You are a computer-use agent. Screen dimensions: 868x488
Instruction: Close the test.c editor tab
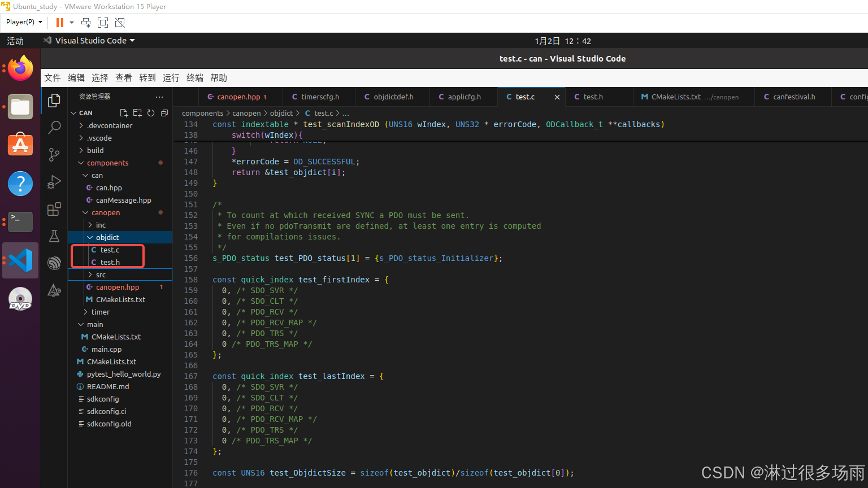click(557, 97)
